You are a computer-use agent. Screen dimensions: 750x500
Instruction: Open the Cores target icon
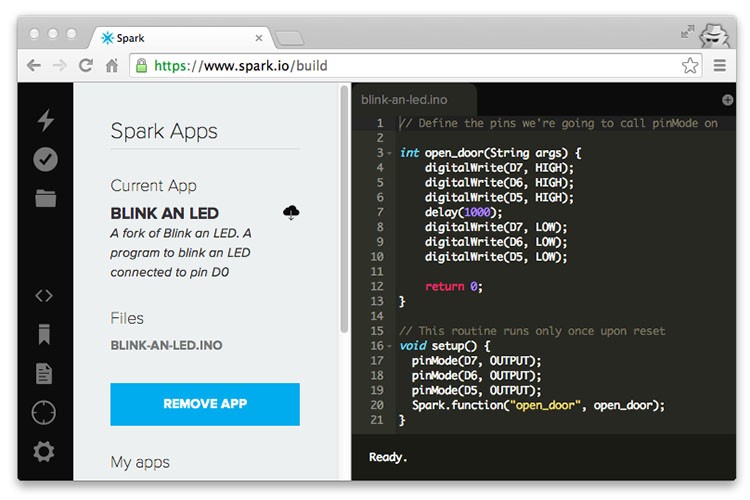click(x=44, y=412)
